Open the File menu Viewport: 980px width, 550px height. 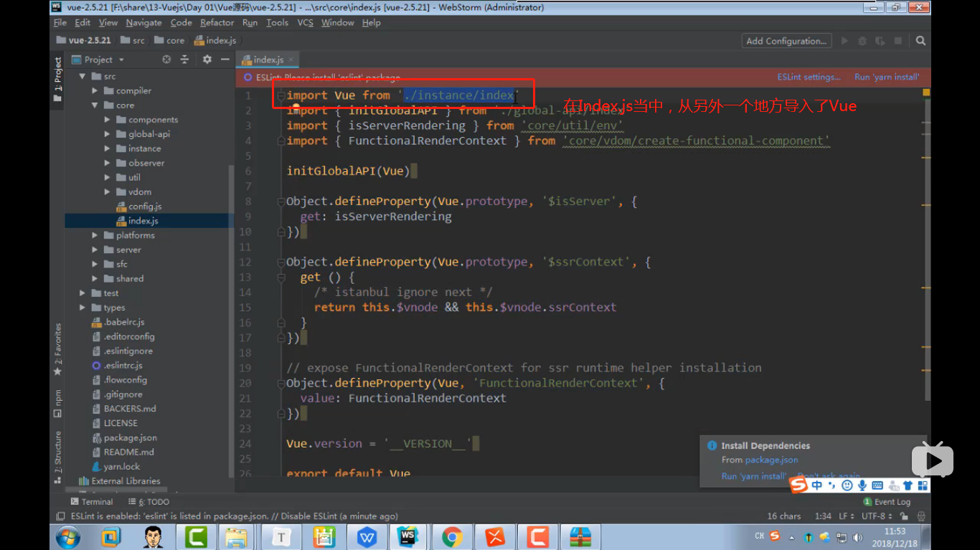coord(60,23)
